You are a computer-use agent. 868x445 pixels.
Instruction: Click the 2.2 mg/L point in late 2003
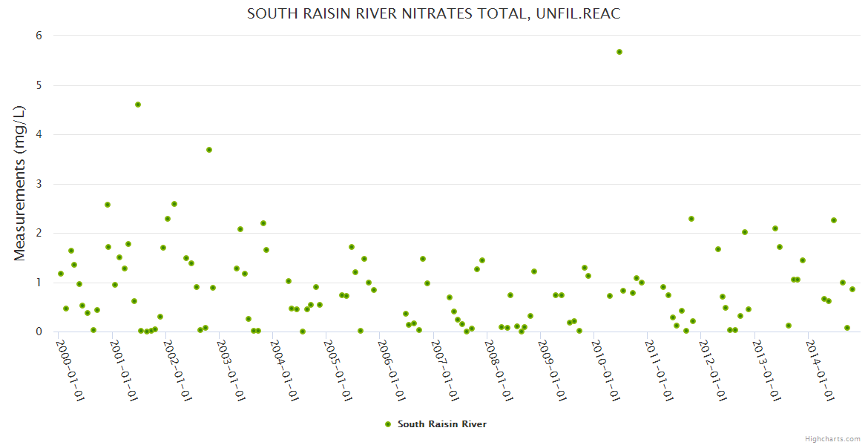pos(263,223)
